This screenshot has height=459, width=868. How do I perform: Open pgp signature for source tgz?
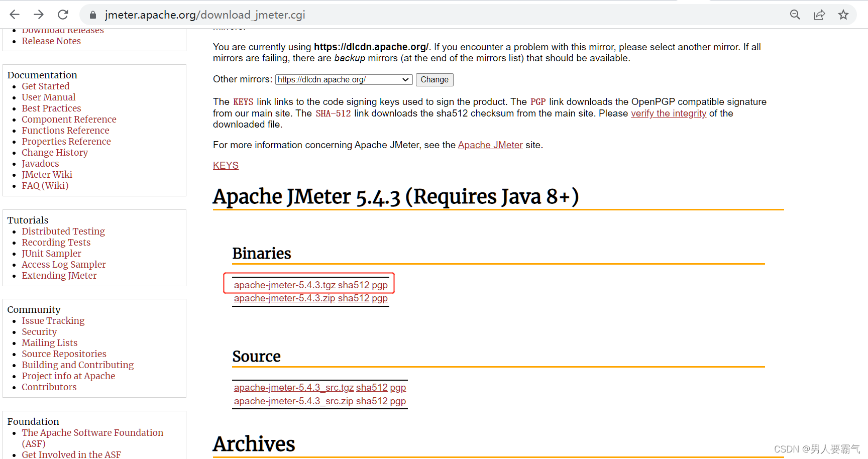tap(398, 388)
